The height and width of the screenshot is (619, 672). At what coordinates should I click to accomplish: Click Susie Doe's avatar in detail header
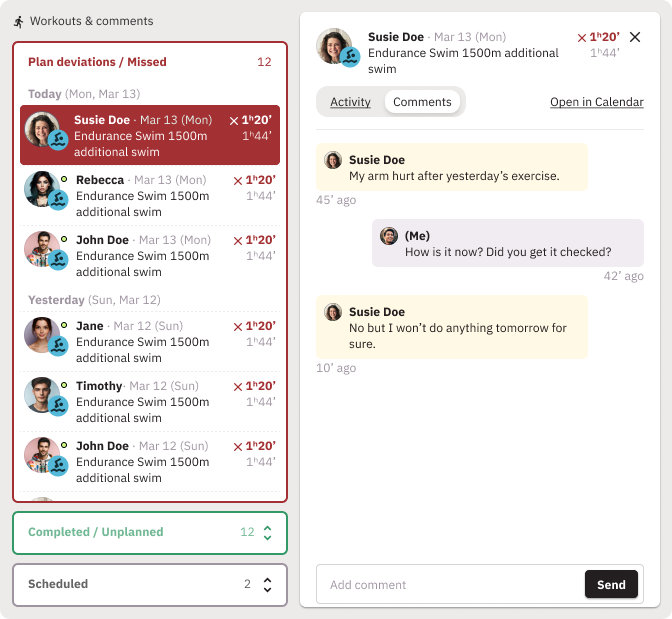pyautogui.click(x=335, y=46)
